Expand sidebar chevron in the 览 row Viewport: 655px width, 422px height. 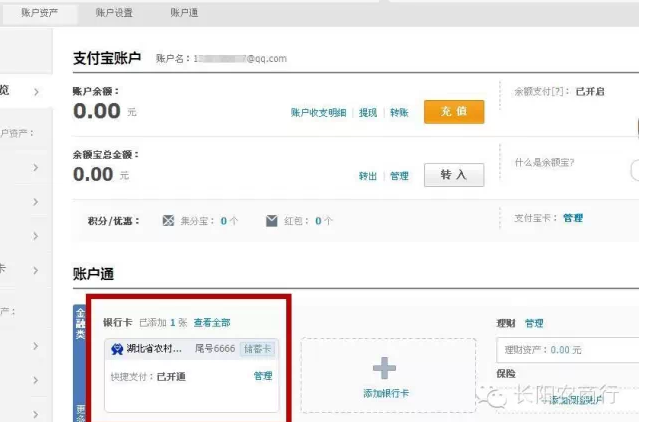tap(36, 92)
